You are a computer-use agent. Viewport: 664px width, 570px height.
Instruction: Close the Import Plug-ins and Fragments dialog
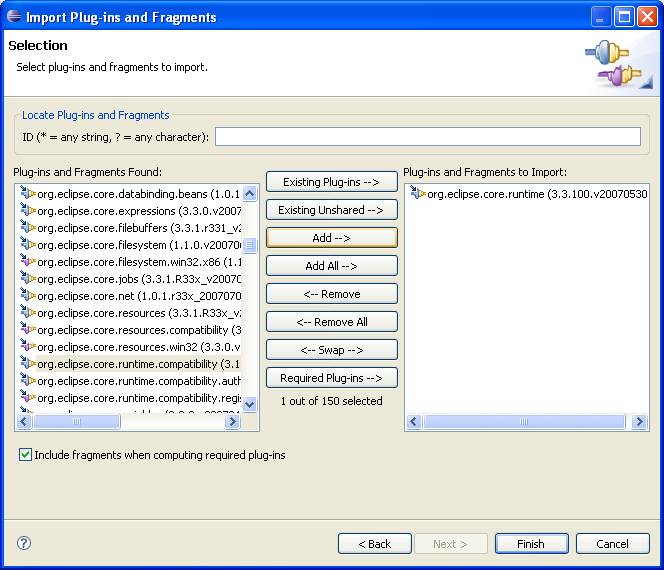[647, 17]
